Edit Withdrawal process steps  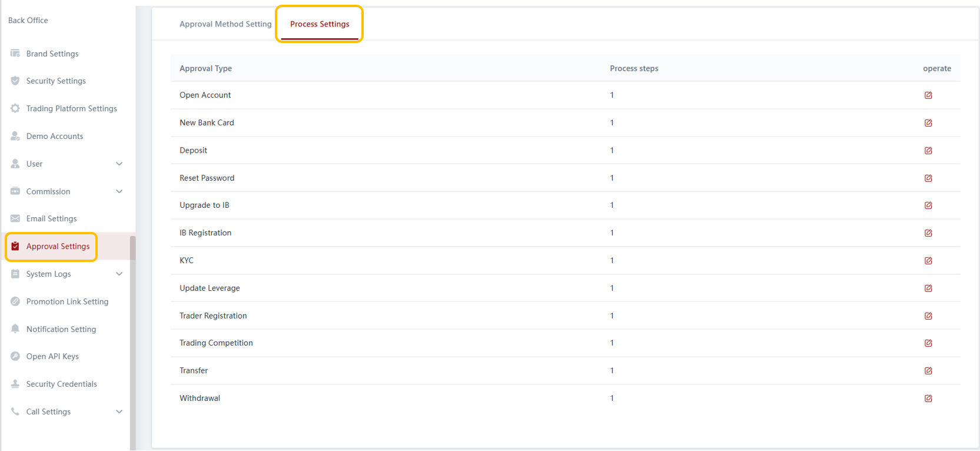(928, 399)
